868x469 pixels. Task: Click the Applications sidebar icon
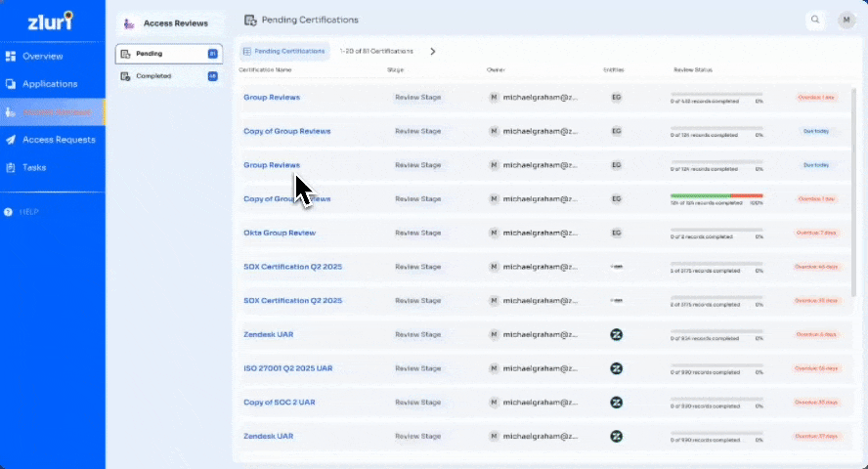[11, 84]
